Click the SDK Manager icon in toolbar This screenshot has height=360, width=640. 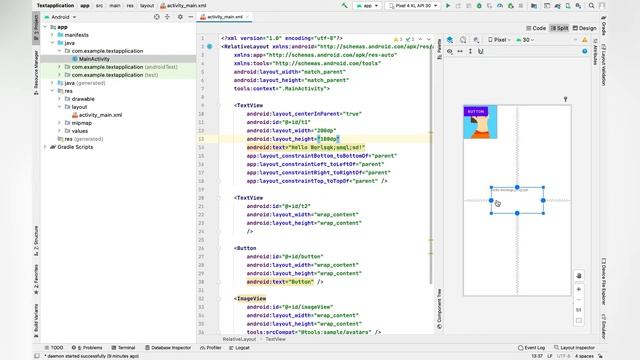pyautogui.click(x=578, y=6)
